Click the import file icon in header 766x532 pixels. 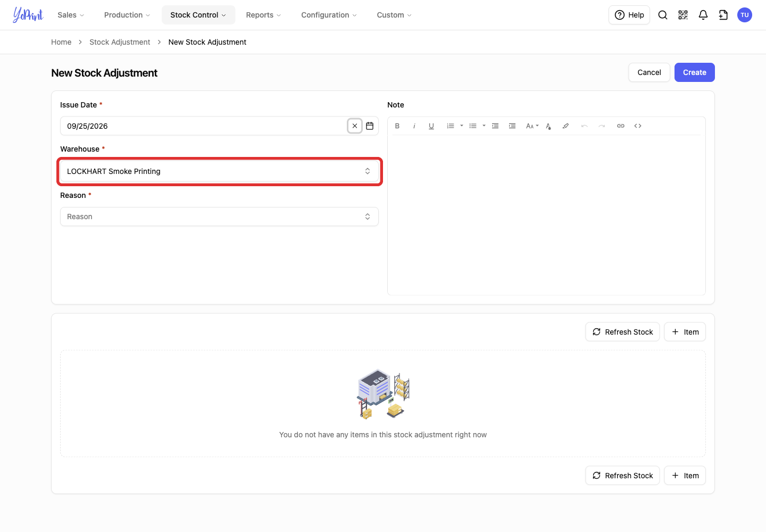tap(723, 15)
